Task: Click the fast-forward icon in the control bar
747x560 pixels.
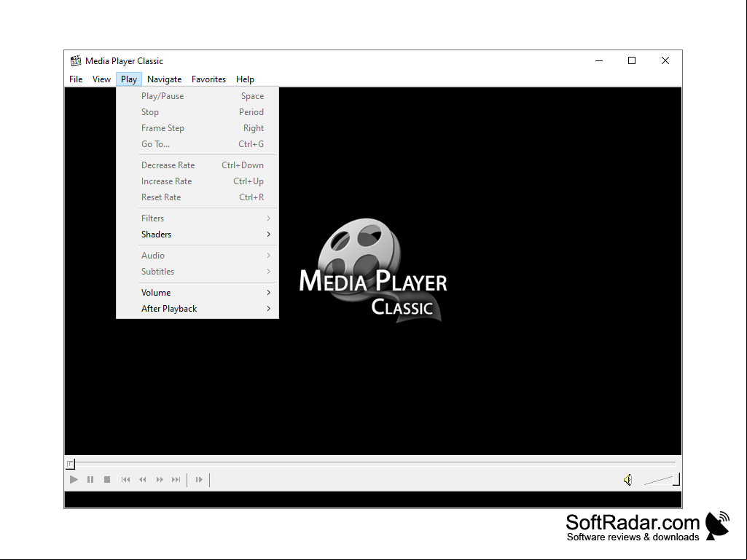Action: (x=160, y=479)
